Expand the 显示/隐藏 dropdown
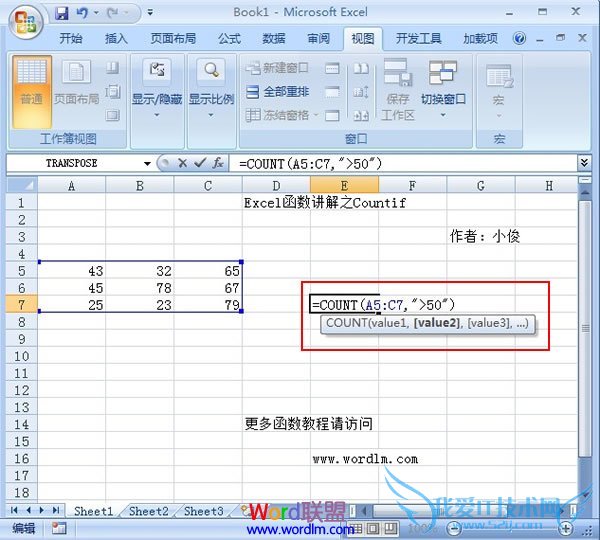 coord(157,90)
